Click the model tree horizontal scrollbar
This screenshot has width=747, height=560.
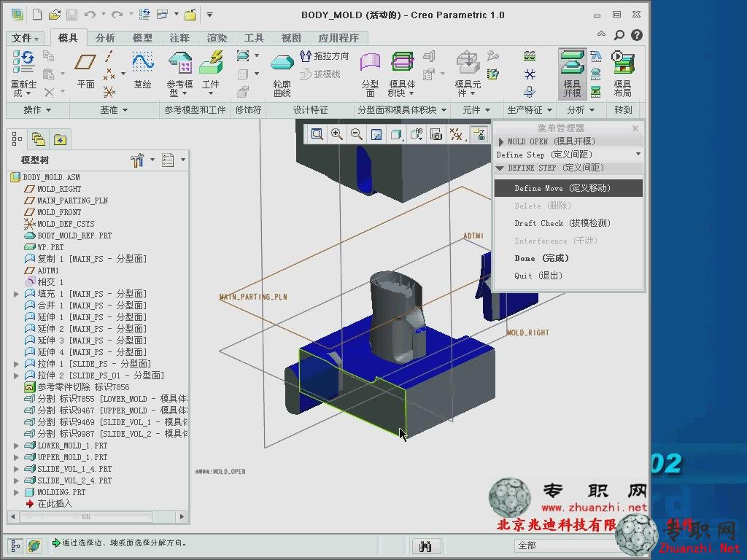[97, 517]
